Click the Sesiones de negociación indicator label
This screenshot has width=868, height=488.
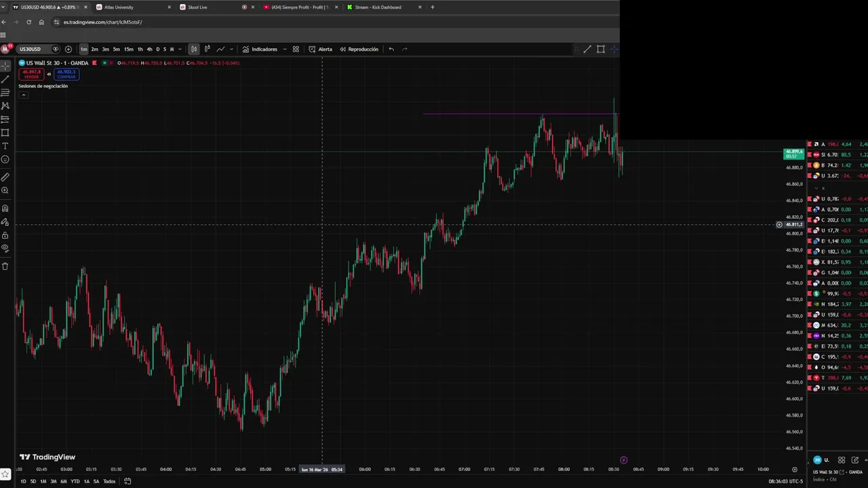pos(43,86)
